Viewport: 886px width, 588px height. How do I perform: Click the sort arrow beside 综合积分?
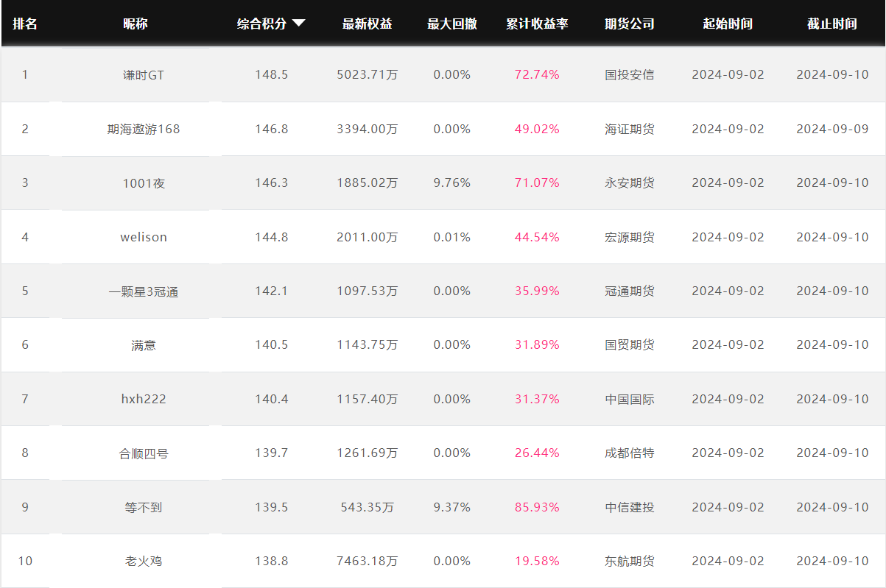click(x=298, y=24)
